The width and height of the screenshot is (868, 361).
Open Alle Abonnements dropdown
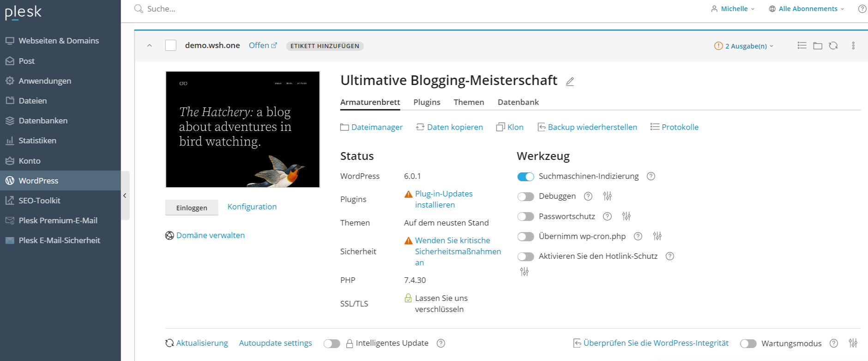[x=807, y=9]
